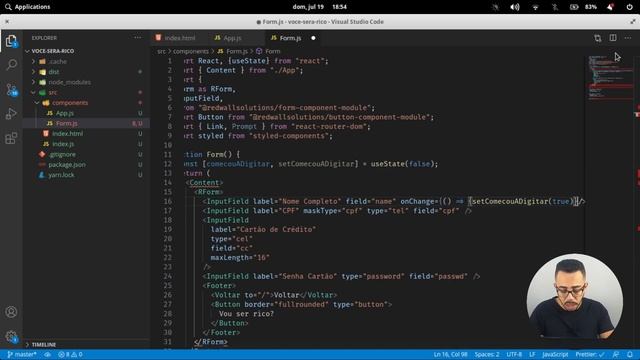Expand the .cache folder
Screen dimensions: 640x360
pyautogui.click(x=87, y=61)
